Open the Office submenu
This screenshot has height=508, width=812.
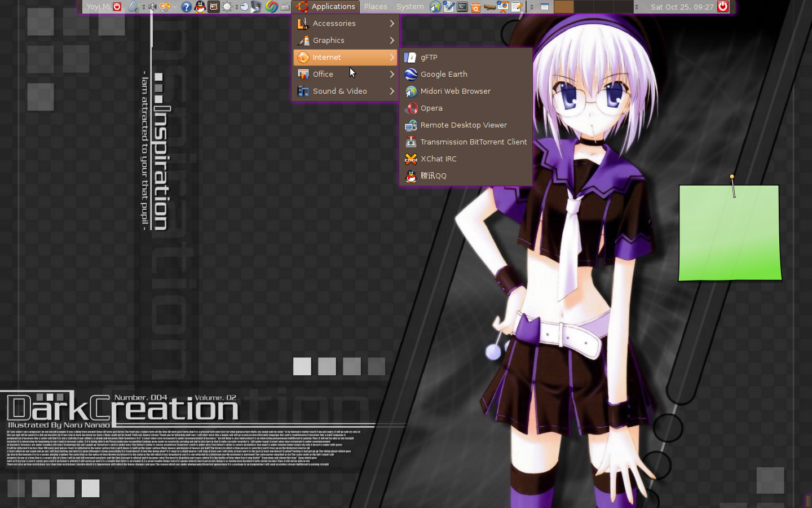point(346,74)
